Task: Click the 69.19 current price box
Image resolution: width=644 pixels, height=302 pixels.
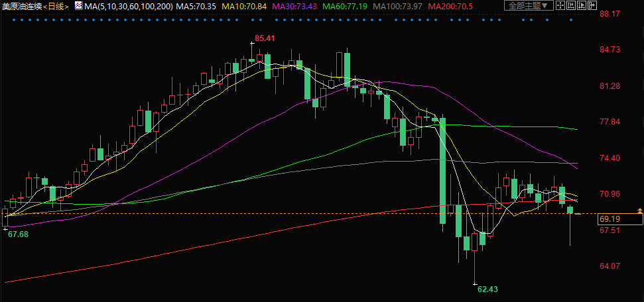Action: pos(609,219)
